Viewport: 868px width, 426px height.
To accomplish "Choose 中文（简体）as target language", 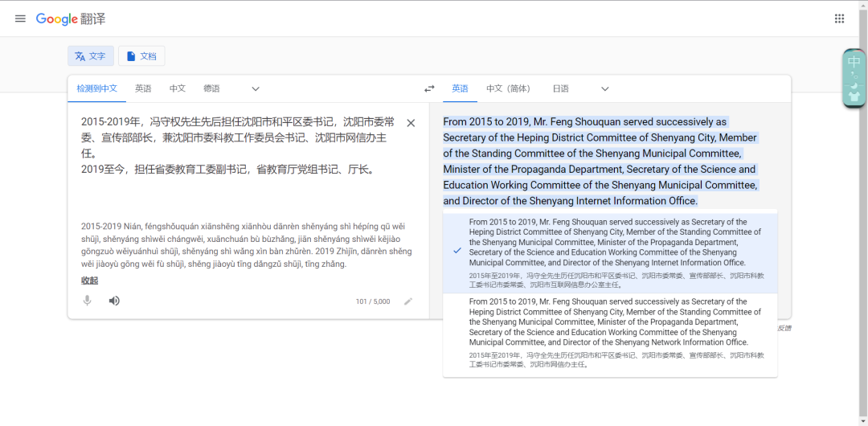I will [x=508, y=88].
